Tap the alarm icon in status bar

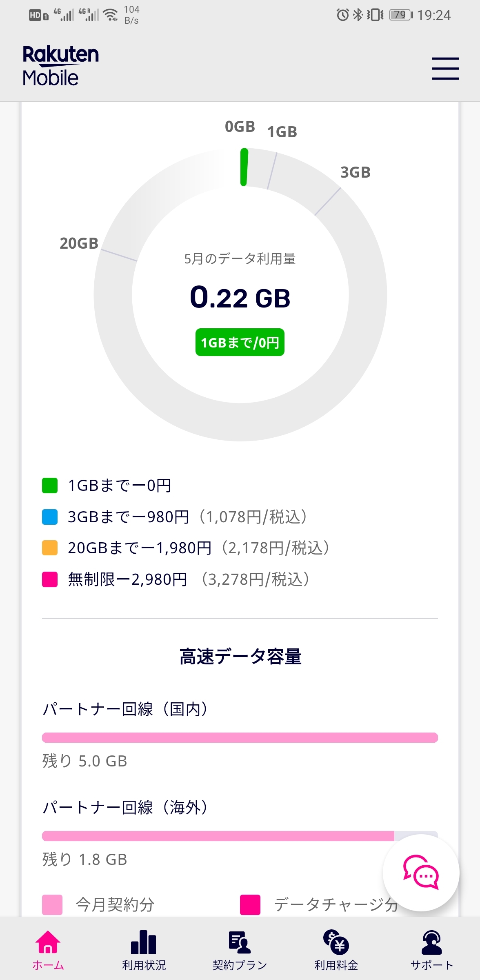342,15
